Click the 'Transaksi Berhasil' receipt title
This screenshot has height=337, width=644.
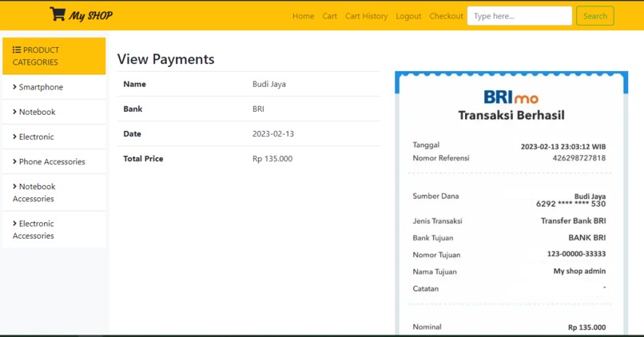[x=511, y=115]
